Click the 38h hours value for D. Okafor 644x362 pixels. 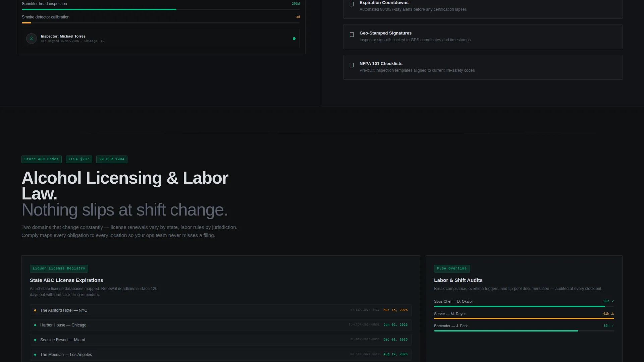coord(606,301)
